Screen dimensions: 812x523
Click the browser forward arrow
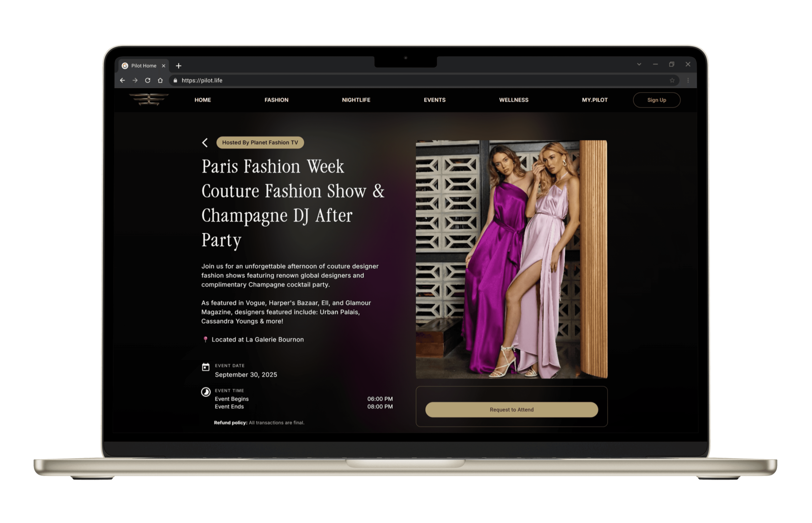(x=135, y=80)
